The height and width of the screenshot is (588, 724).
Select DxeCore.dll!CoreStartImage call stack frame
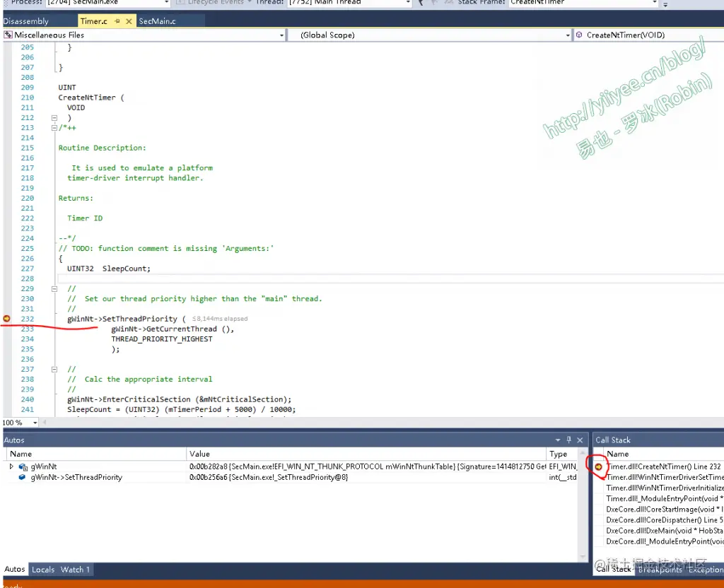click(665, 509)
